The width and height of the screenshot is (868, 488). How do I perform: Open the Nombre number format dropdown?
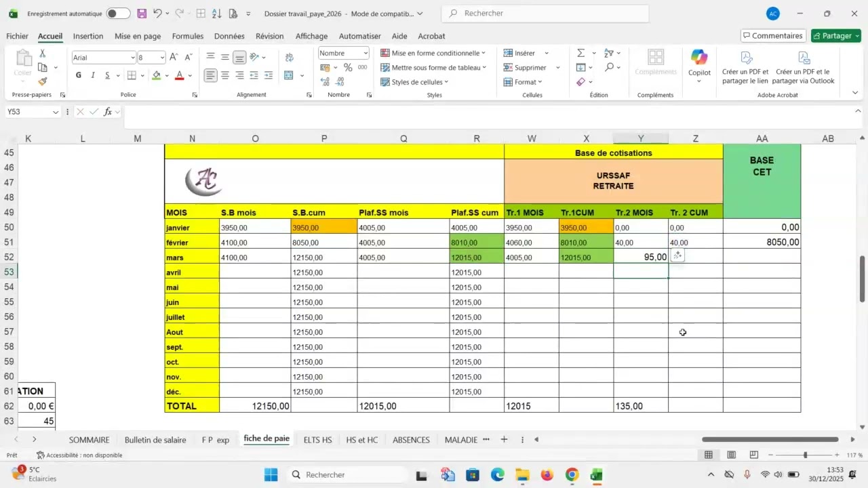coord(366,53)
